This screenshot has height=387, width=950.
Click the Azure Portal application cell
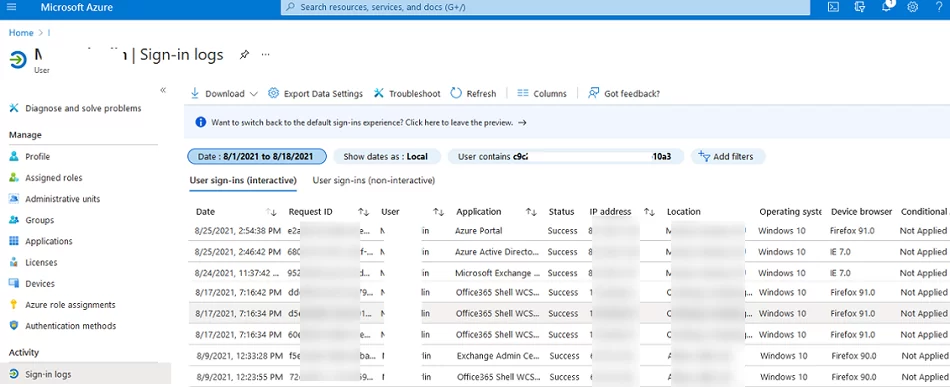pyautogui.click(x=479, y=231)
